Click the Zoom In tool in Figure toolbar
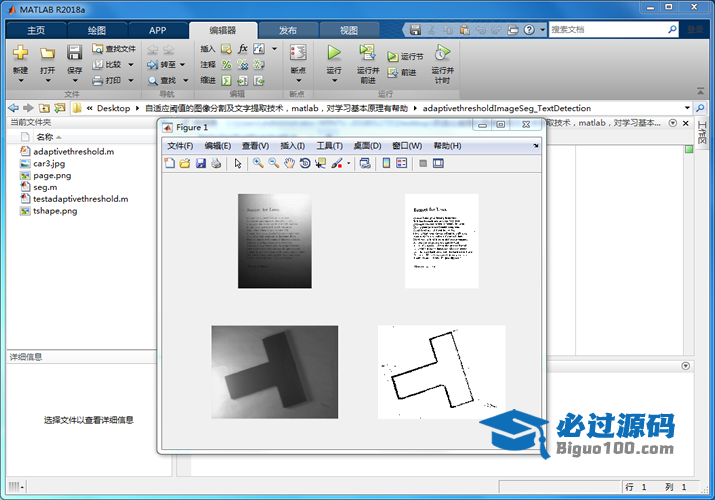The image size is (715, 500). (257, 163)
